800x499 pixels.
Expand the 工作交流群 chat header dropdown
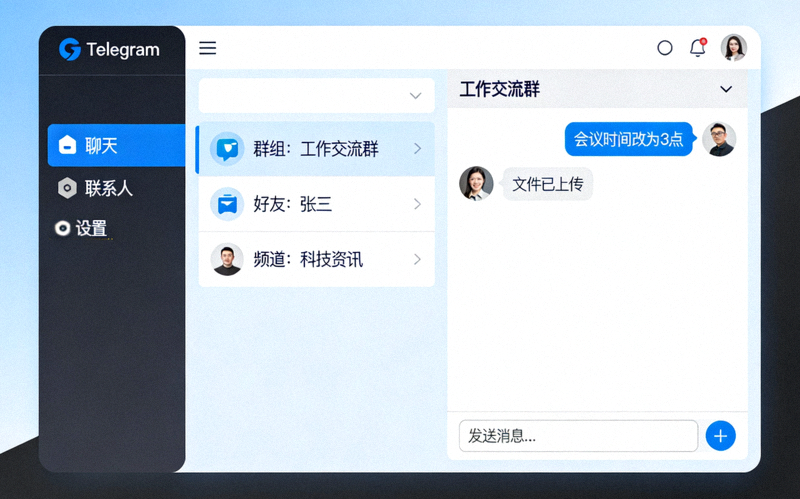726,89
